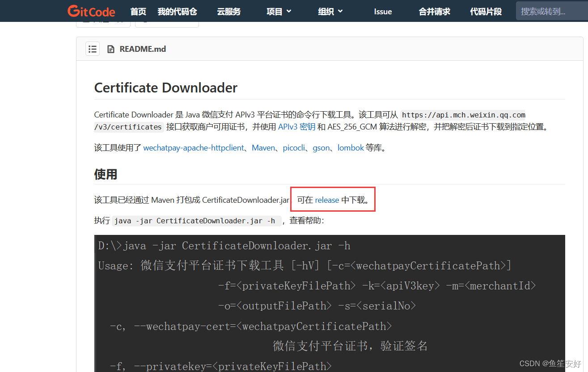Go to 首页 in the navigation bar

click(x=138, y=12)
